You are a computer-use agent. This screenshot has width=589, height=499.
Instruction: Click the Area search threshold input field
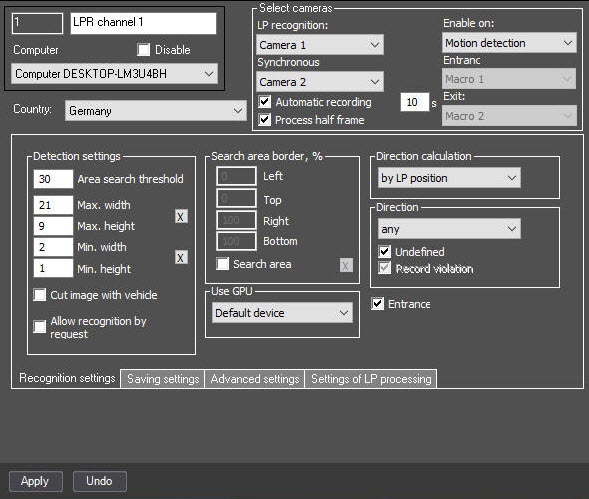pyautogui.click(x=53, y=179)
